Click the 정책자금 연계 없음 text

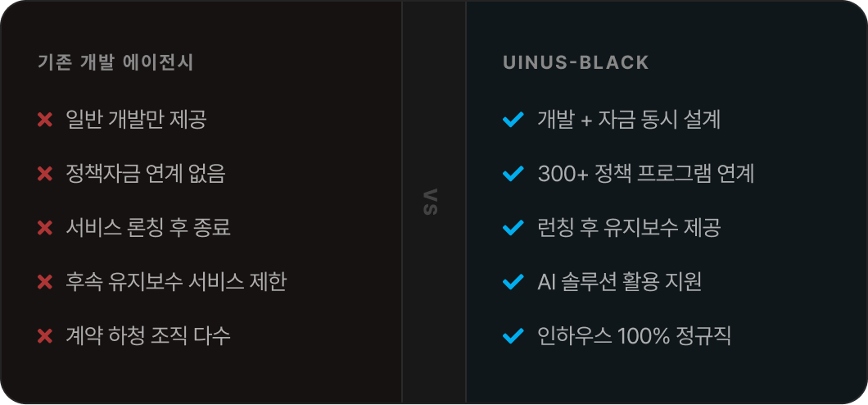[x=146, y=174]
